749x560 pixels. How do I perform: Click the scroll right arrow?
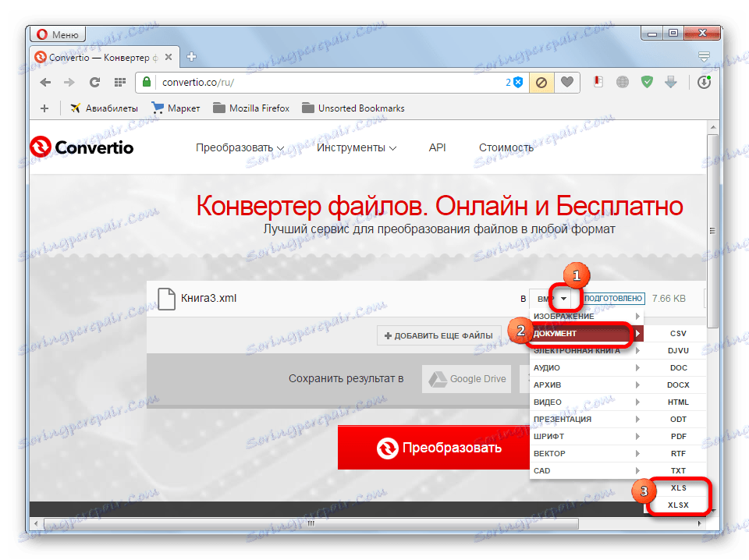699,523
